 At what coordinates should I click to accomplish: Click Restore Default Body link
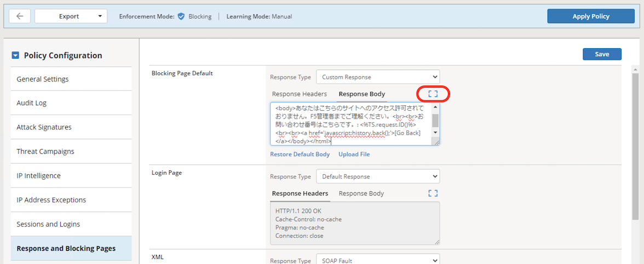300,154
